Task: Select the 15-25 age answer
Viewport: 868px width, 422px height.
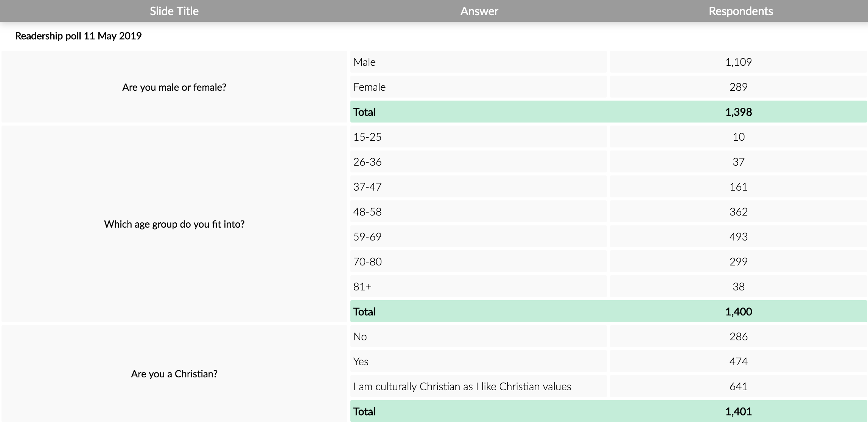Action: click(478, 137)
